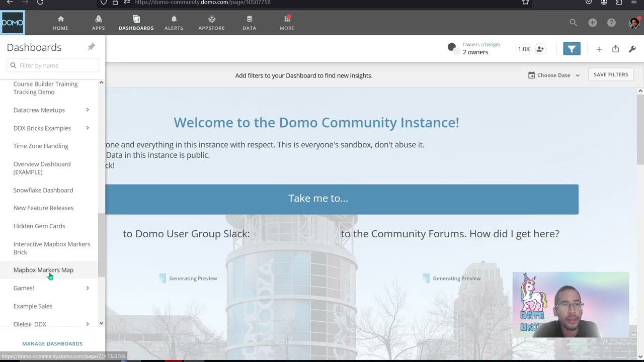Expand the DDX Bricks Examples group
The height and width of the screenshot is (362, 644).
(87, 128)
